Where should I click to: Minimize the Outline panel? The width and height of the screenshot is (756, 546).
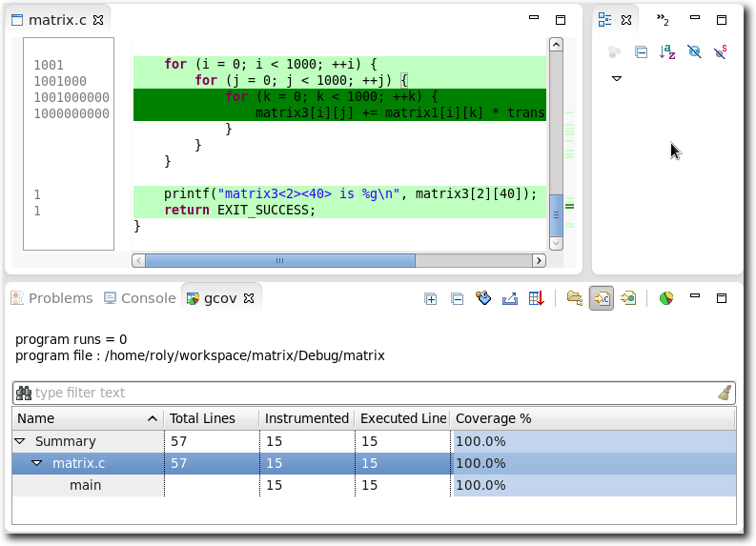coord(695,17)
